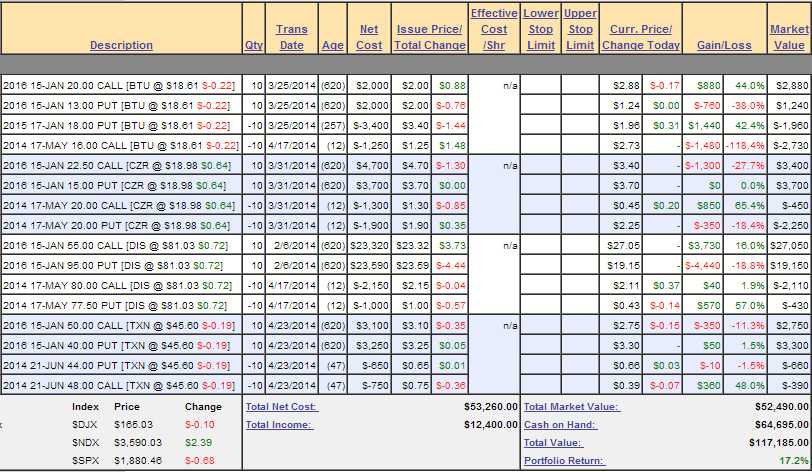Click the Upper Stop Limit header

580,29
